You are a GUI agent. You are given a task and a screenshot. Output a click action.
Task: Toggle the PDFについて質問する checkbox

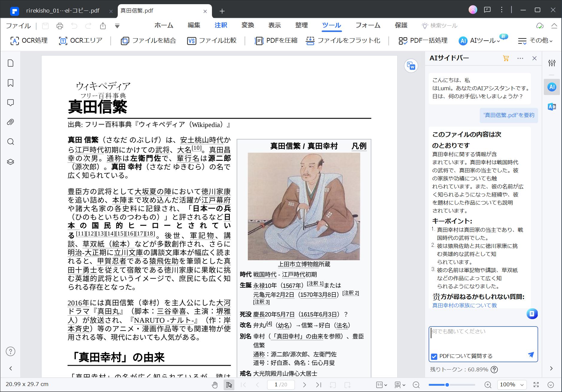434,356
